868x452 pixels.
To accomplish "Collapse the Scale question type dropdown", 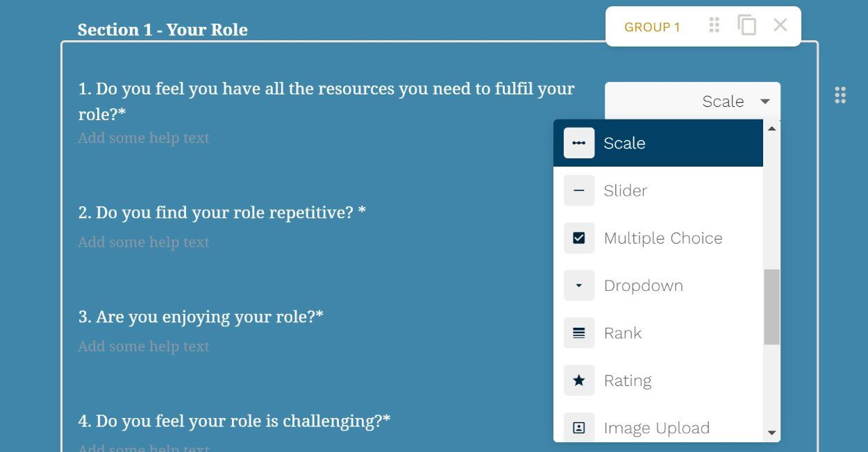I will tap(765, 101).
